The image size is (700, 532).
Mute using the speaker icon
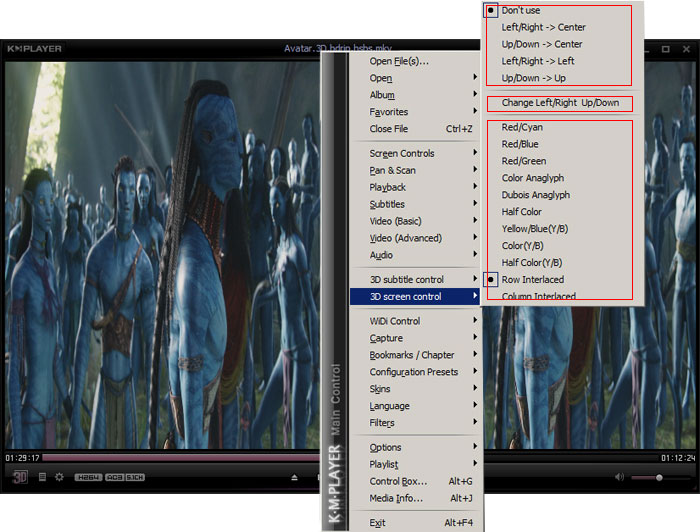point(619,477)
